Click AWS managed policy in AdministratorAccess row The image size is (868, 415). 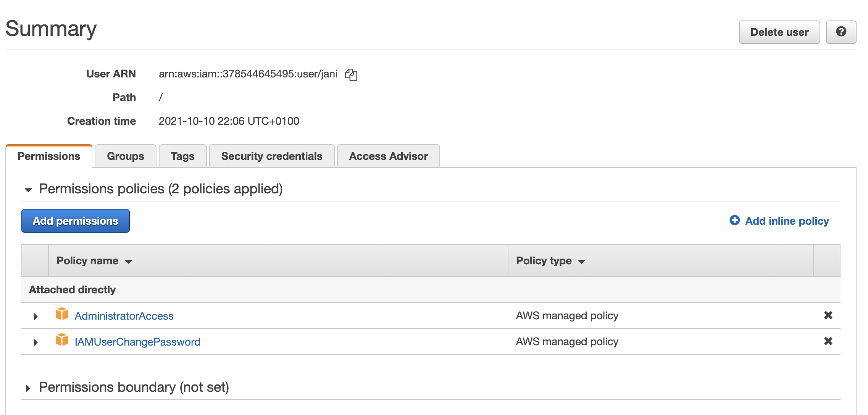click(x=567, y=315)
